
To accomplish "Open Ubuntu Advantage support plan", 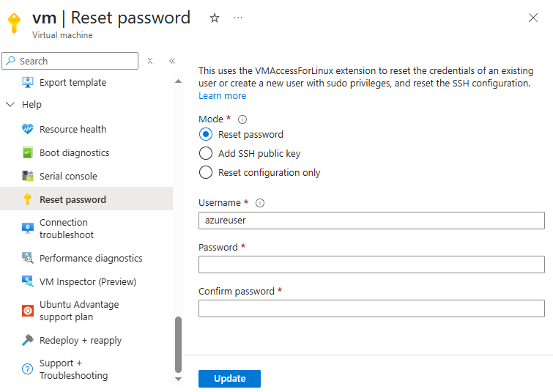I will (79, 311).
